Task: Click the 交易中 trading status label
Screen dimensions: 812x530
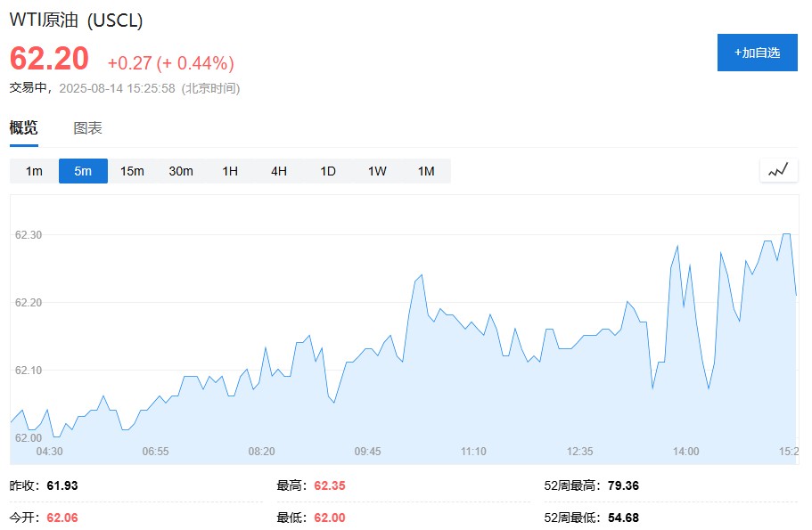Action: [28, 88]
